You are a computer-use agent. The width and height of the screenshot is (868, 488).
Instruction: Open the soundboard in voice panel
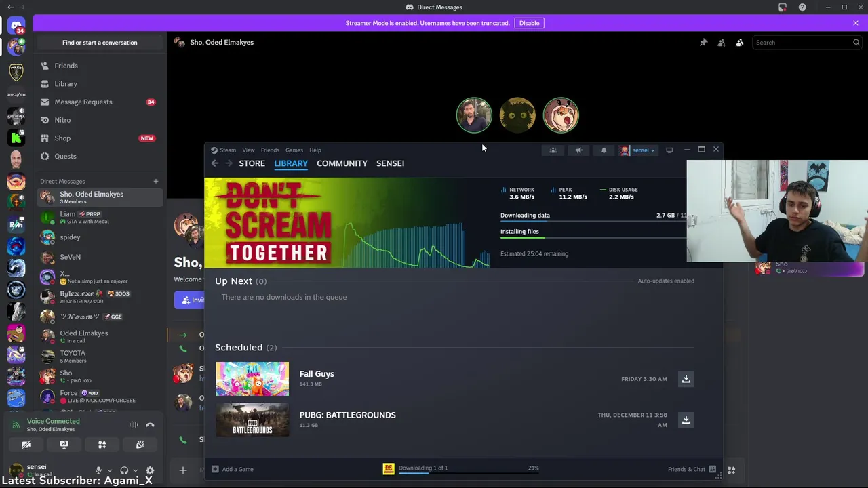pos(140,445)
